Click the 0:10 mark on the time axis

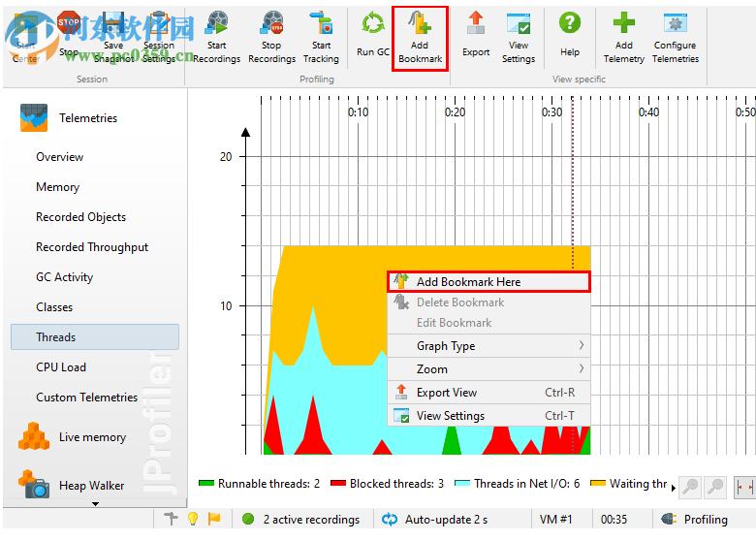359,112
